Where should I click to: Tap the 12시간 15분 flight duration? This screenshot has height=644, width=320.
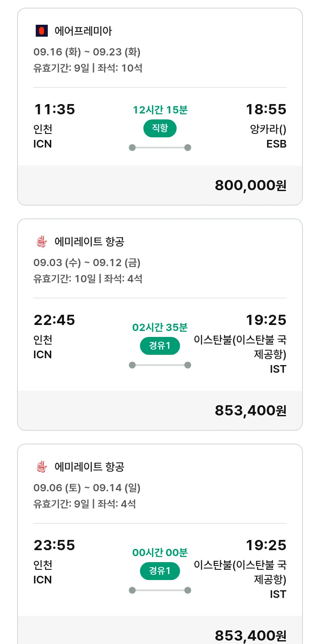[160, 110]
